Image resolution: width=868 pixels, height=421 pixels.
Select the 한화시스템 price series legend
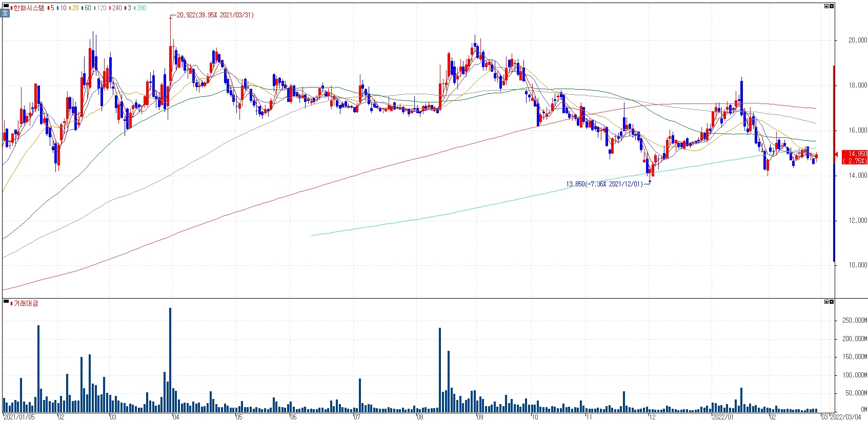tap(27, 8)
